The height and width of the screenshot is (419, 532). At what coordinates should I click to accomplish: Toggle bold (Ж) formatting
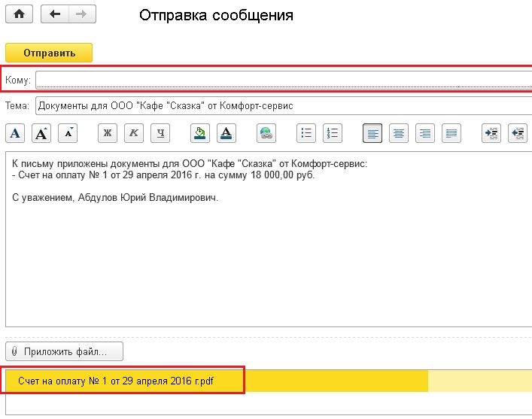point(108,133)
